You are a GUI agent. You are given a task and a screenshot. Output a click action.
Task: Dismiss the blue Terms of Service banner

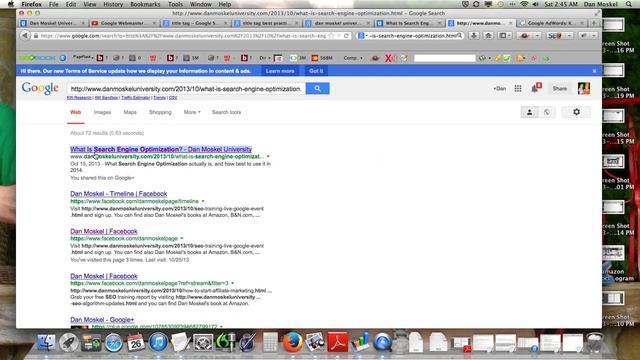[594, 71]
